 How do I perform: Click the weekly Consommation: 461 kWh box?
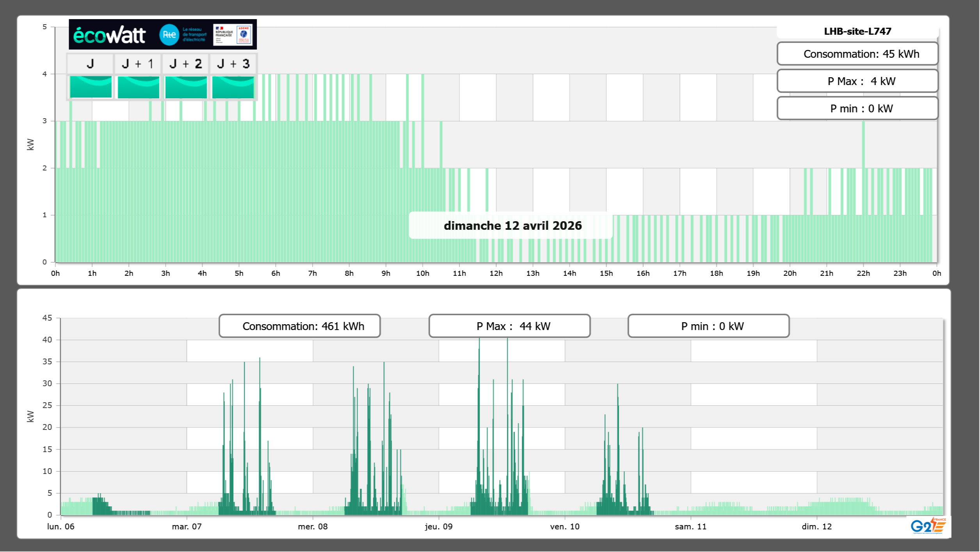(299, 326)
